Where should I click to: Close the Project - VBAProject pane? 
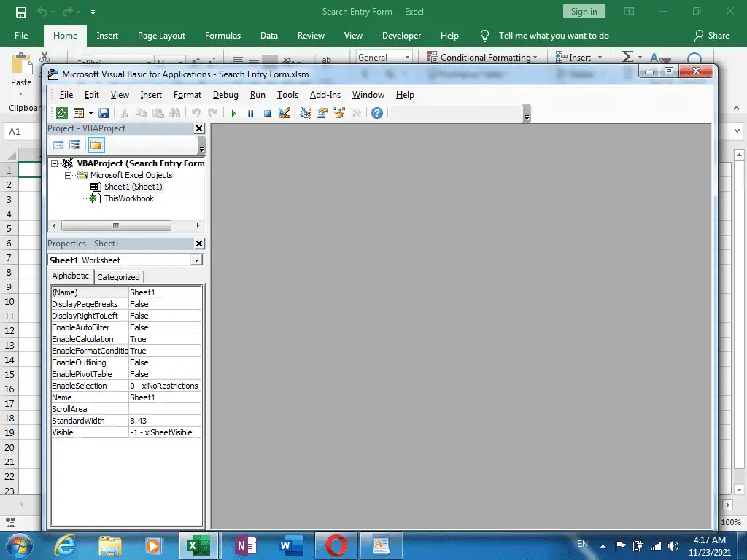pos(199,128)
